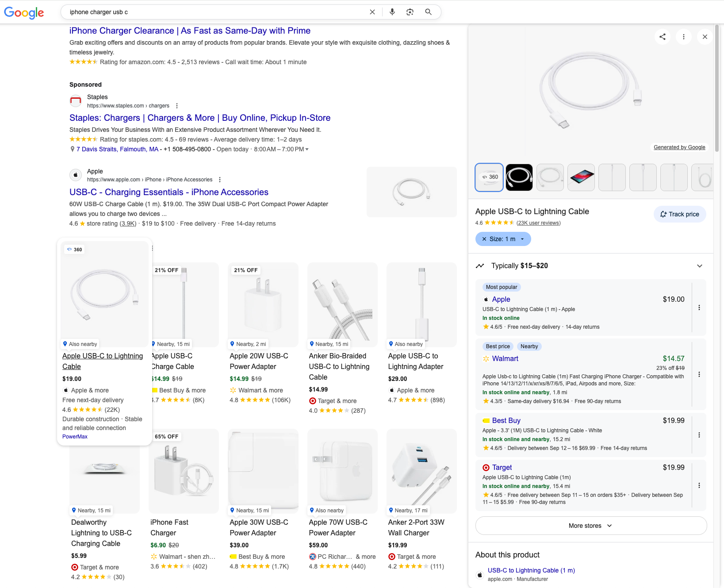Open Walmart store offer link
Viewport: 724px width, 588px height.
click(505, 359)
